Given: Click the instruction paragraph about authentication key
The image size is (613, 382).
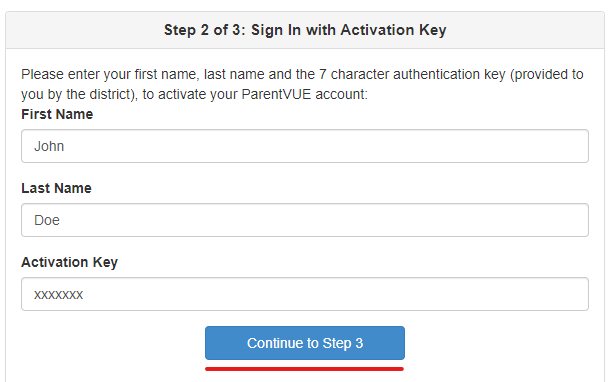Looking at the screenshot, I should (x=302, y=84).
